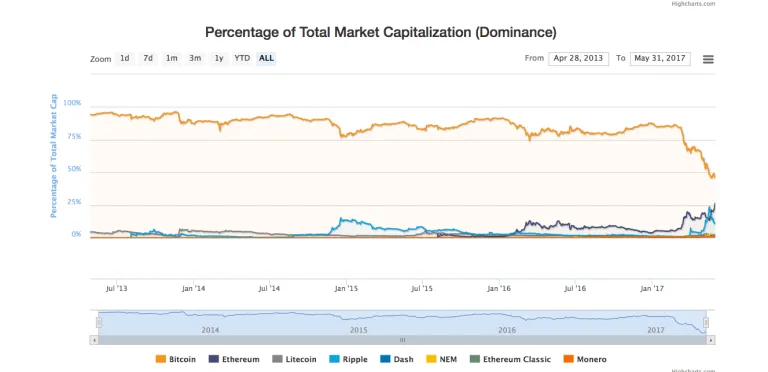768x372 pixels.
Task: Toggle Monero series in legend
Action: click(x=585, y=359)
